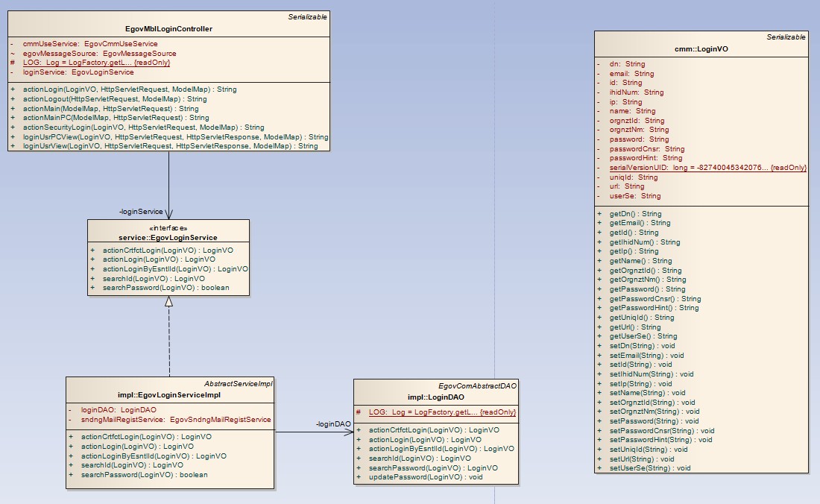Click the setUserSe(String) method in LoginVO
The image size is (820, 504).
pos(649,468)
